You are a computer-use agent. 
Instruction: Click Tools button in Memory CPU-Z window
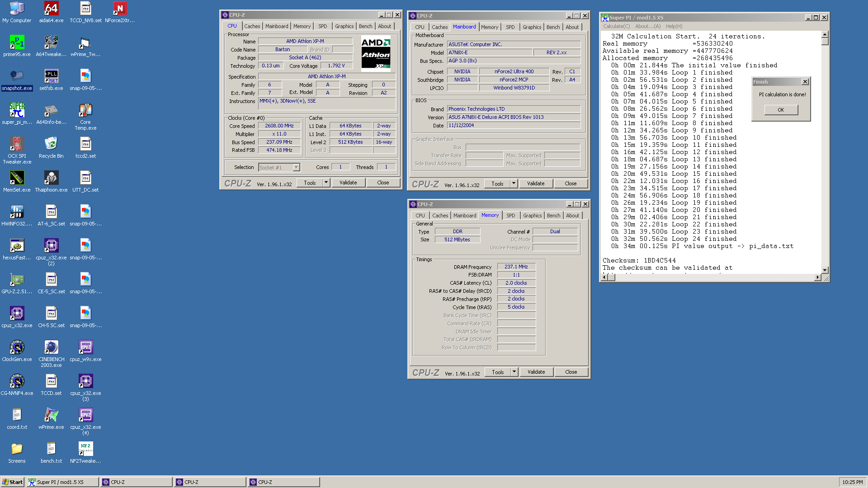[x=498, y=372]
